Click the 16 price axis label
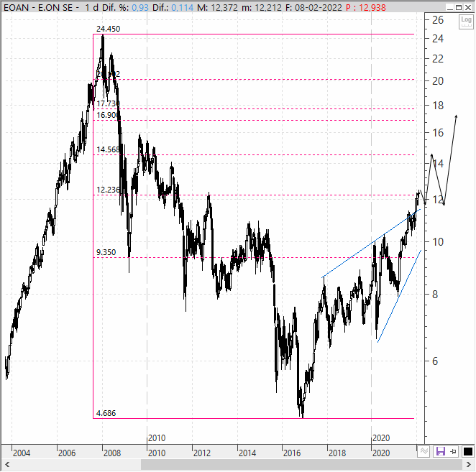The width and height of the screenshot is (476, 472). [438, 133]
